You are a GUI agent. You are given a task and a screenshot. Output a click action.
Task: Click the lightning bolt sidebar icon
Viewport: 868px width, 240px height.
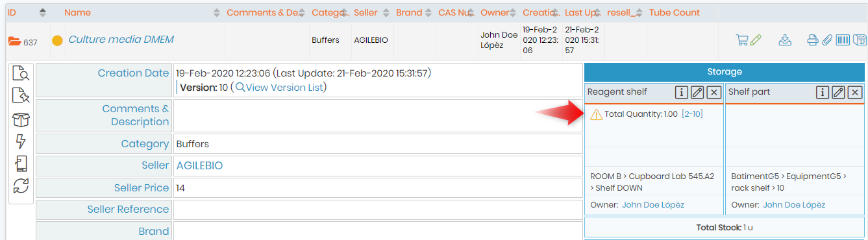click(x=21, y=141)
